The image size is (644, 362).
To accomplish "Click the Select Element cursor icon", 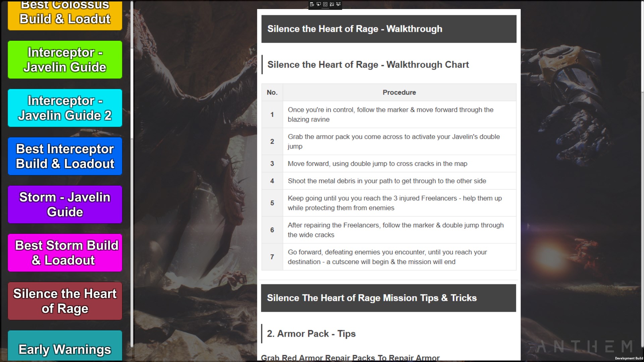I will coord(319,4).
